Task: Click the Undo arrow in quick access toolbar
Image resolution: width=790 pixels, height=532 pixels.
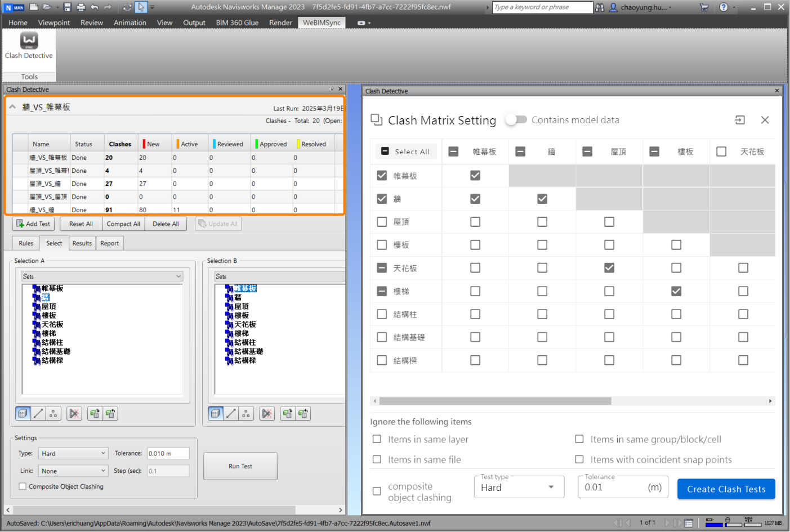Action: click(x=95, y=7)
